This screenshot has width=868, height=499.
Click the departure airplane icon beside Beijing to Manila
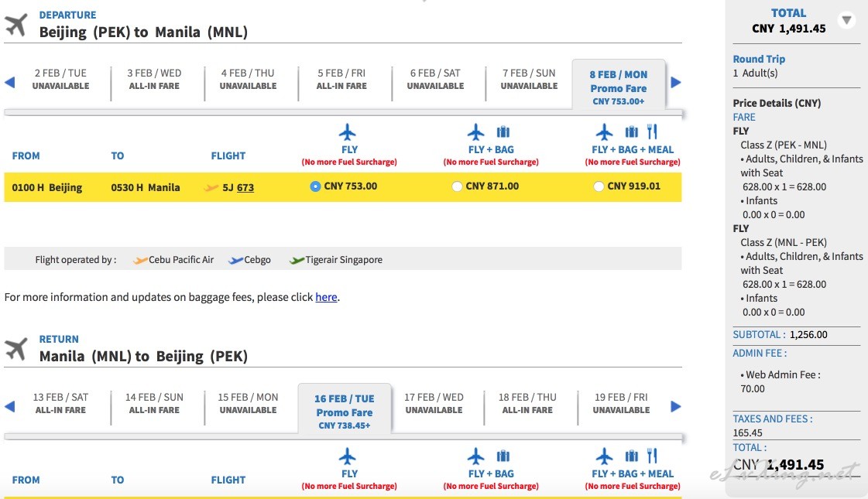point(16,25)
